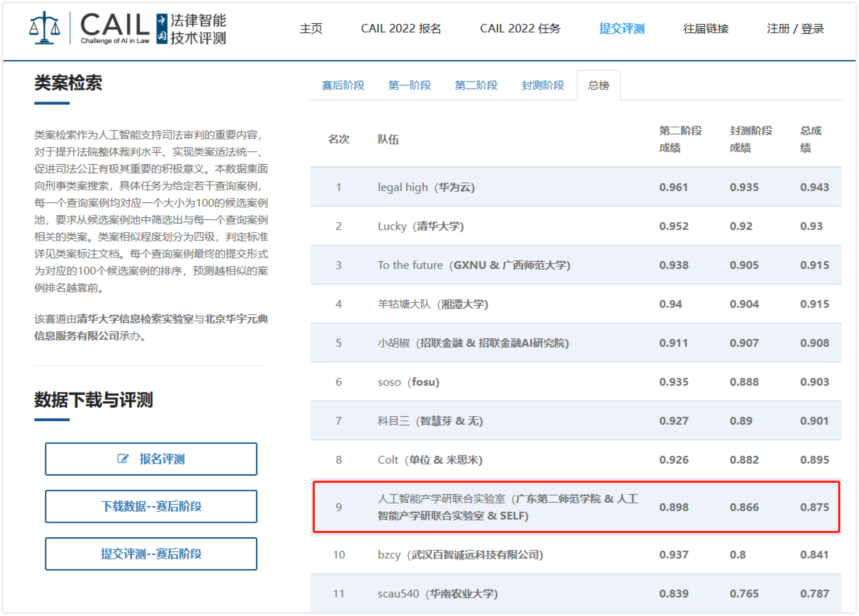Click total score 0.908 of 小胡椒
Screen dimensions: 859x616
[x=814, y=343]
